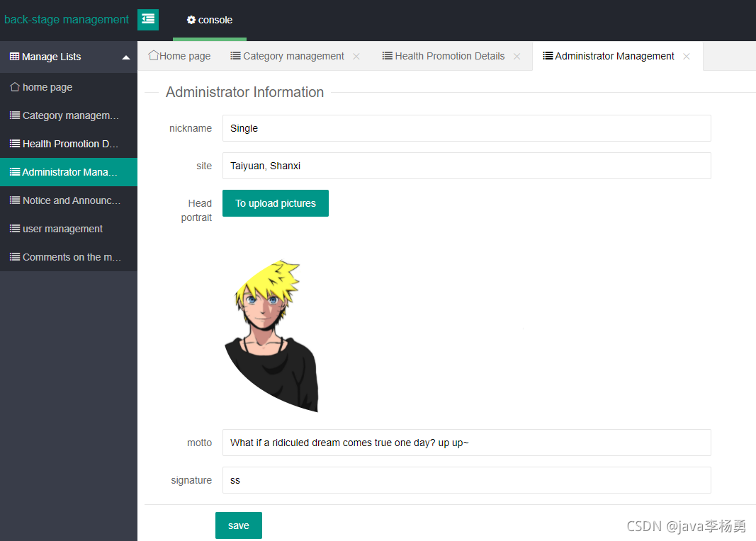Open home page in the sidebar
Screen dimensions: 756x541
pos(69,87)
